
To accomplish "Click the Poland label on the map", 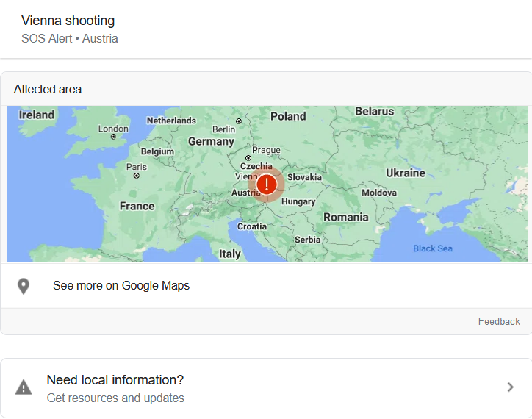I will [x=288, y=116].
